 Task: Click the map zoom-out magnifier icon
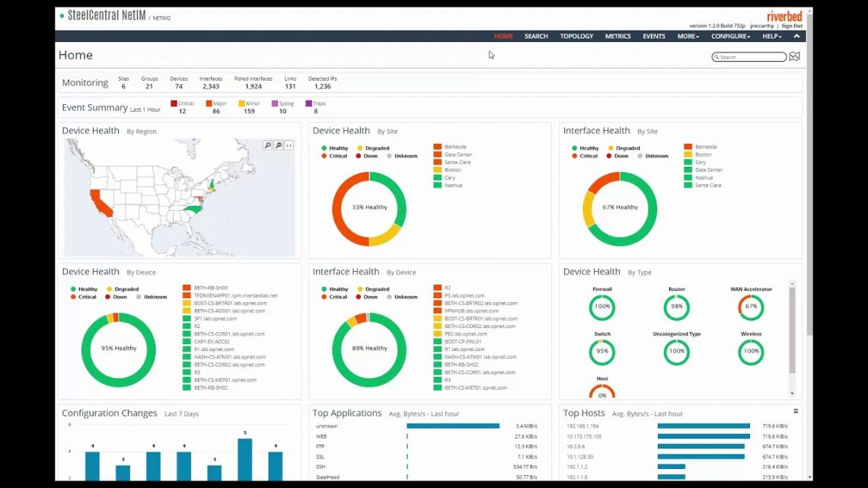tap(279, 145)
